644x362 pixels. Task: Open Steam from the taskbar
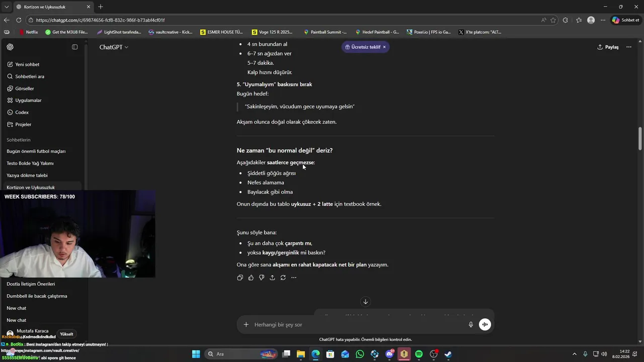448,354
